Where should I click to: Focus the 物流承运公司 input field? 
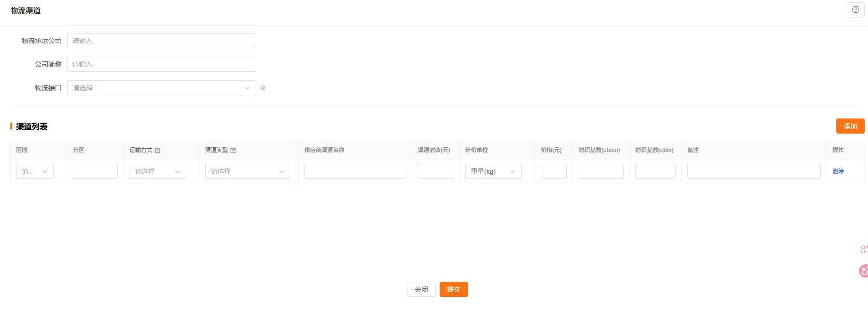pyautogui.click(x=161, y=41)
